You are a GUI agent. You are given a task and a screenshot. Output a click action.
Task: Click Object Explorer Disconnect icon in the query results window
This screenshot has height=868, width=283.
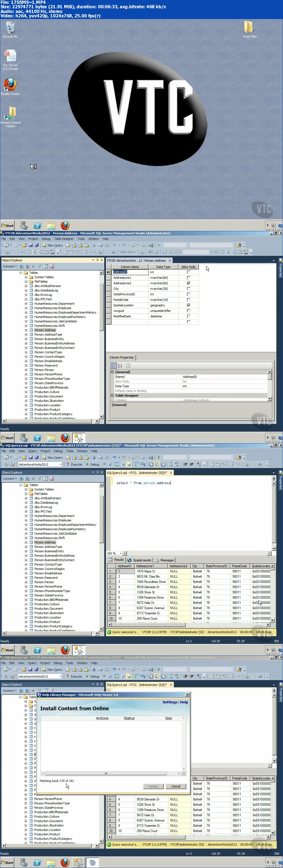pyautogui.click(x=27, y=479)
